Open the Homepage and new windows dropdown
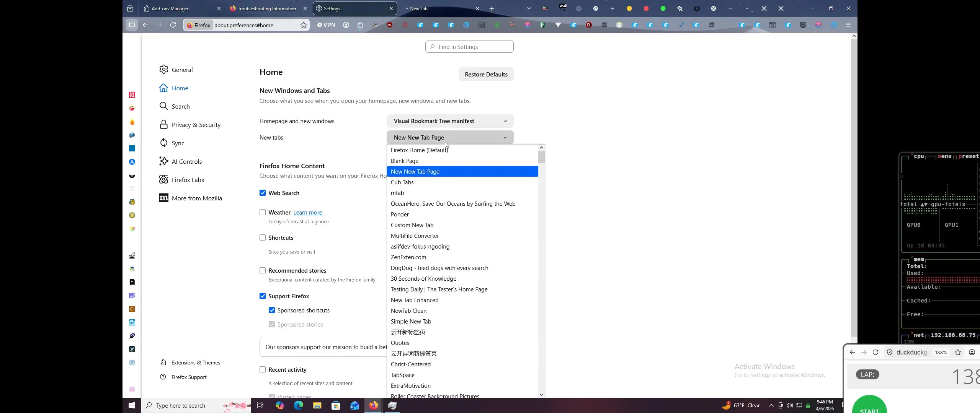This screenshot has width=980, height=413. pos(450,121)
